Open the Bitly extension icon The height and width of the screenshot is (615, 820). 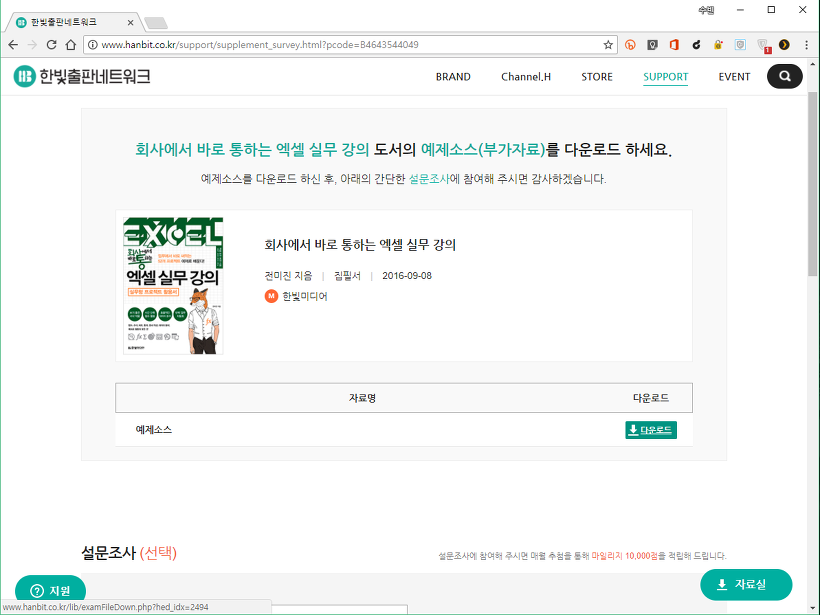click(630, 45)
